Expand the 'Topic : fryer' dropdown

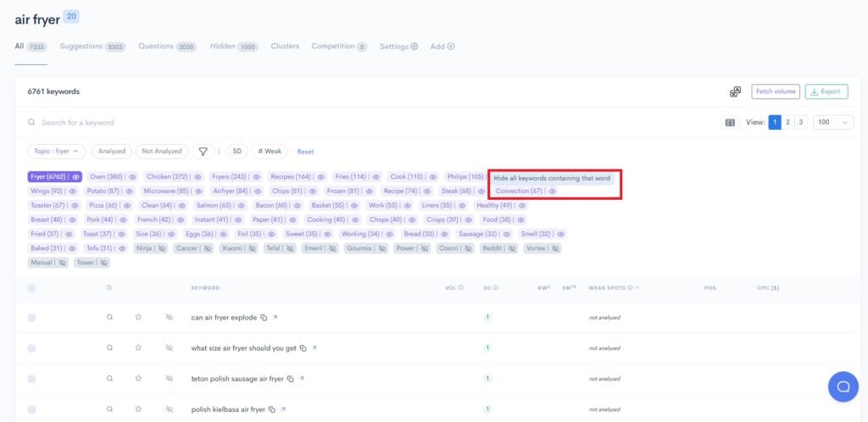(56, 152)
